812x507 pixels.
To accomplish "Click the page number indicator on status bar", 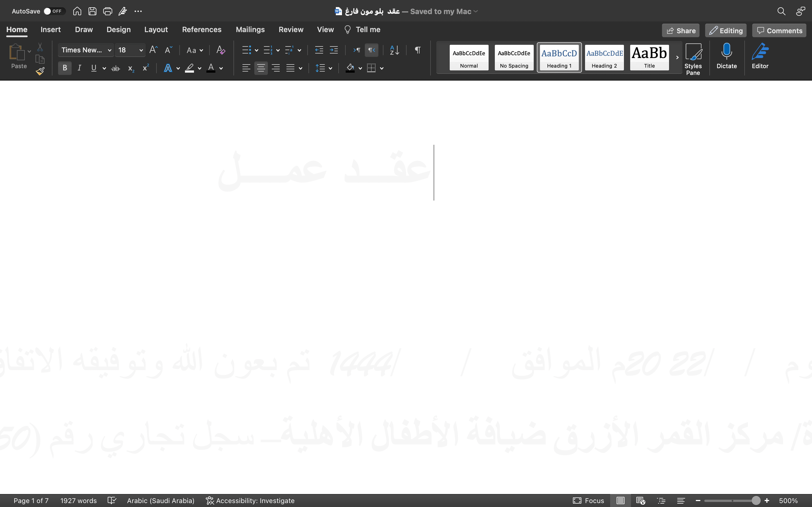I will [31, 501].
